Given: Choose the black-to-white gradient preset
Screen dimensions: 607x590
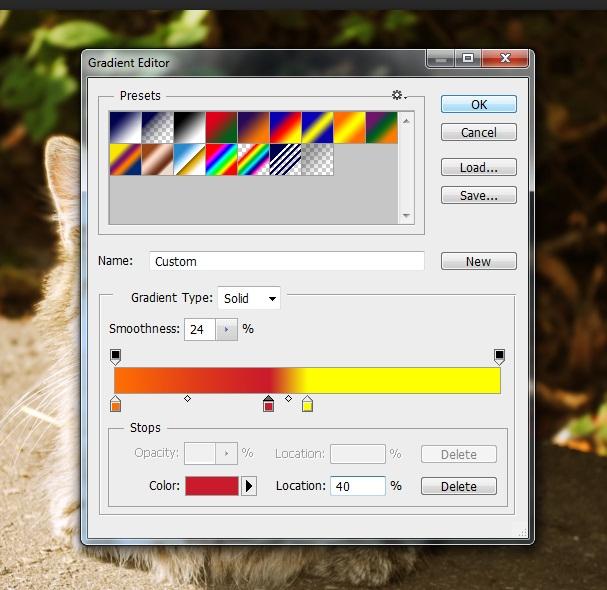Looking at the screenshot, I should 189,127.
